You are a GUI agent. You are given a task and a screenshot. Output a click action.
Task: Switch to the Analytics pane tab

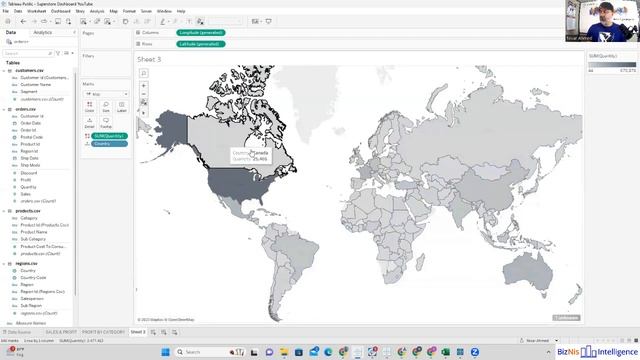tap(43, 32)
